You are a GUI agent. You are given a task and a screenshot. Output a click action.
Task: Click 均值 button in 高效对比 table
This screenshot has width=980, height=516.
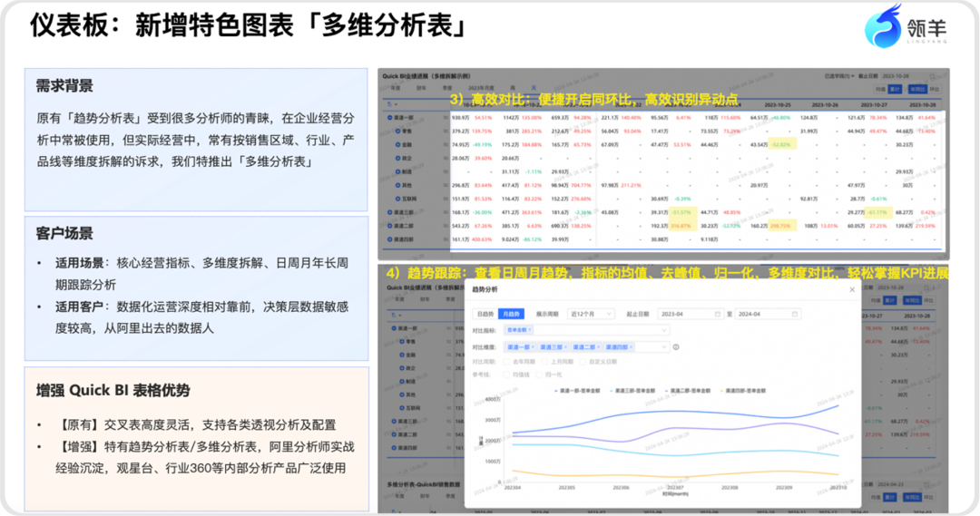click(880, 90)
